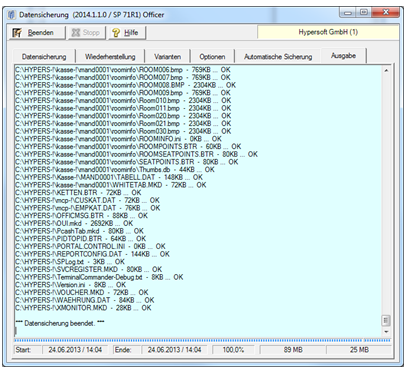405x369 pixels.
Task: Click the Hypersoft GmbH (1) field
Action: tap(328, 32)
